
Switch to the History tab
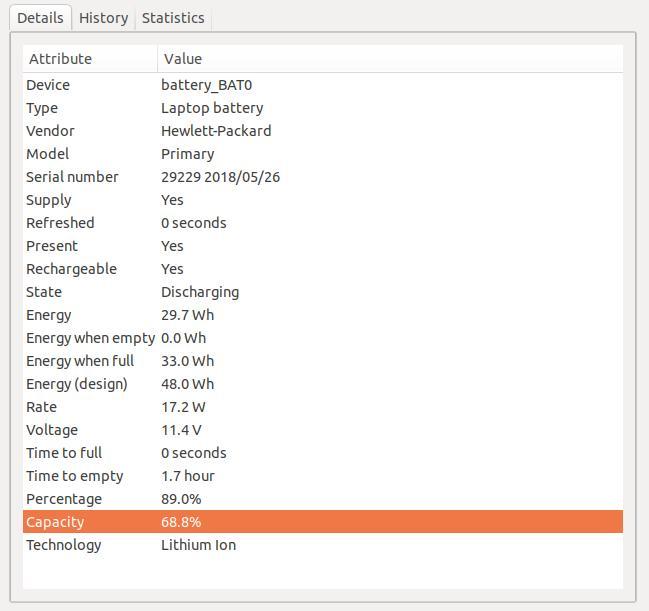click(x=103, y=18)
